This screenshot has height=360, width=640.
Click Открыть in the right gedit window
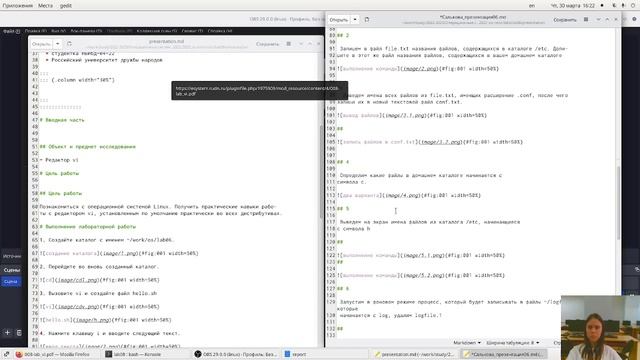click(339, 20)
